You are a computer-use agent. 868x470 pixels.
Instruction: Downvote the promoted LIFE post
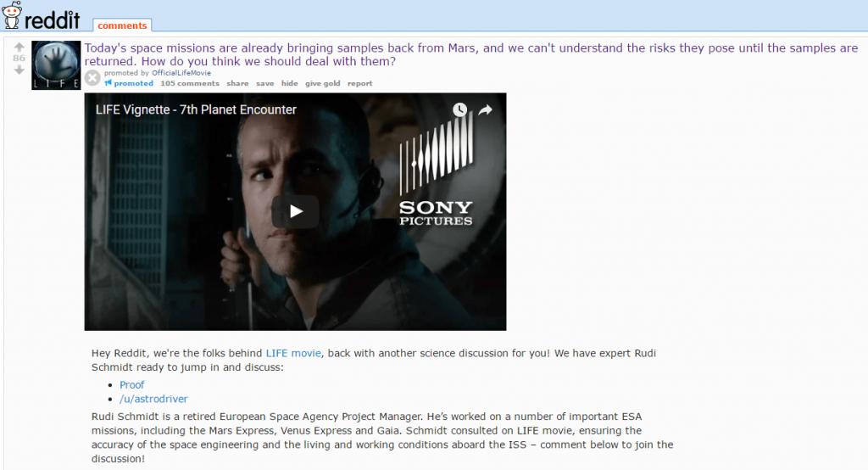19,70
